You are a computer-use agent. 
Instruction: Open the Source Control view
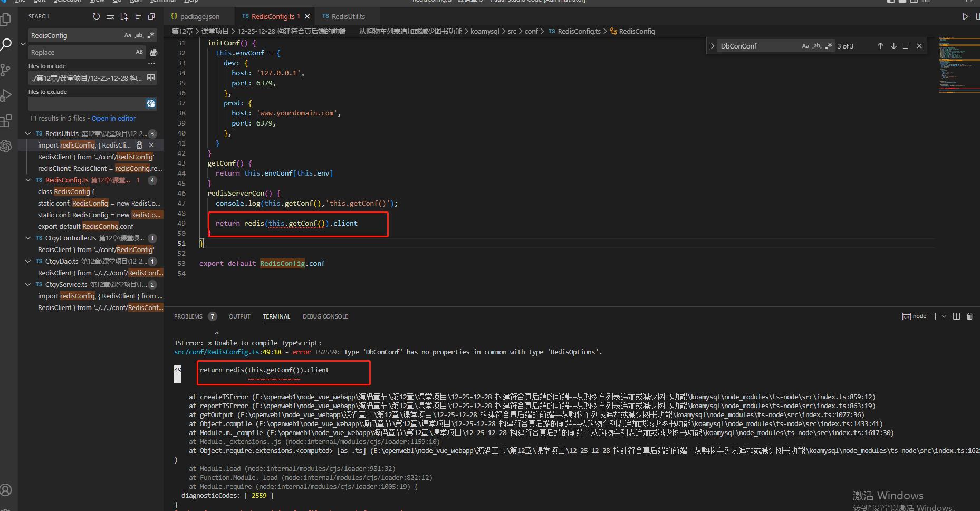click(x=6, y=70)
